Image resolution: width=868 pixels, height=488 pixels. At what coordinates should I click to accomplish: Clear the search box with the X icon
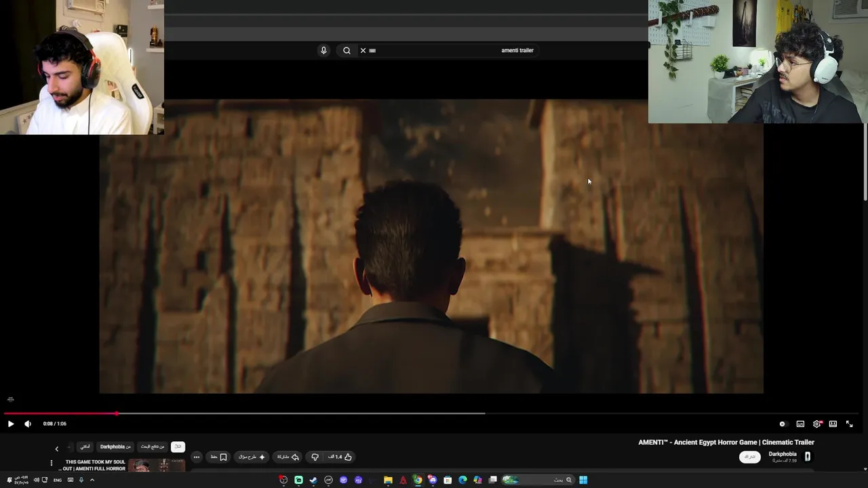363,50
